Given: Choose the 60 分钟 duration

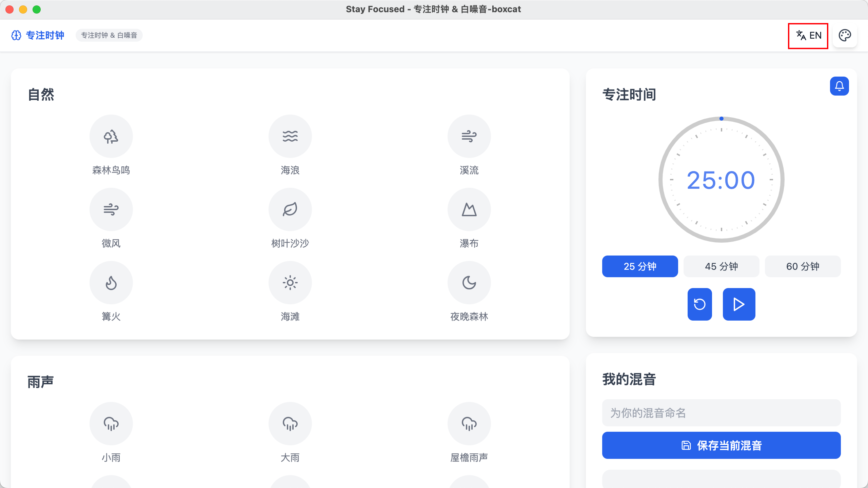Looking at the screenshot, I should pyautogui.click(x=803, y=266).
